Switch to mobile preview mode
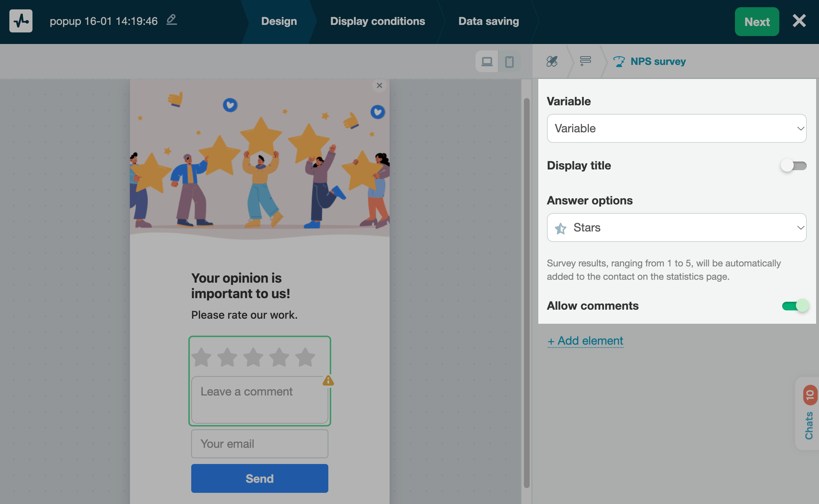 (x=509, y=62)
